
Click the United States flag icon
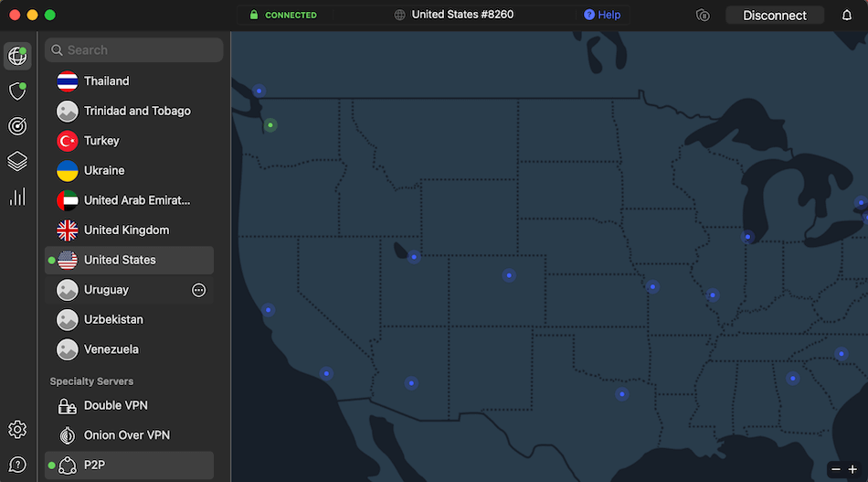(67, 261)
